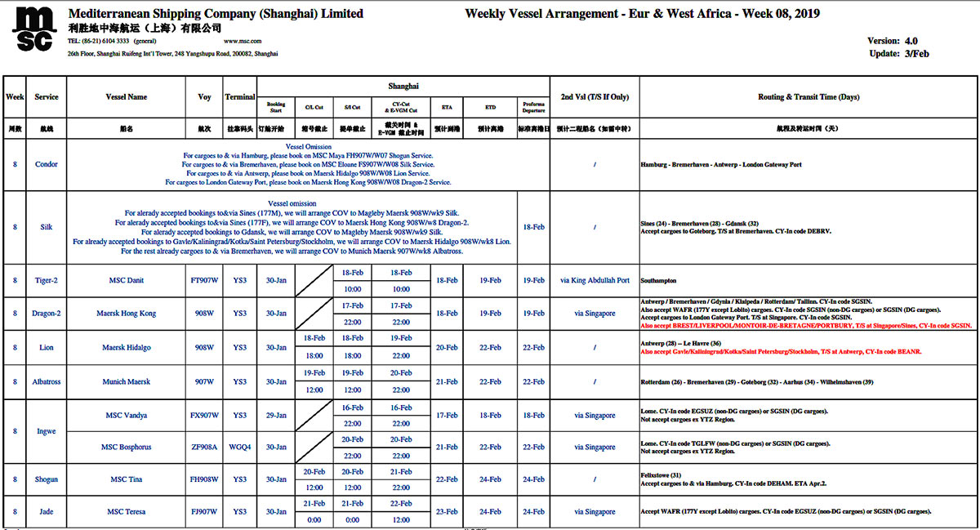Click voyage number 'FT907W'
Viewport: 980px width, 530px height.
point(205,280)
